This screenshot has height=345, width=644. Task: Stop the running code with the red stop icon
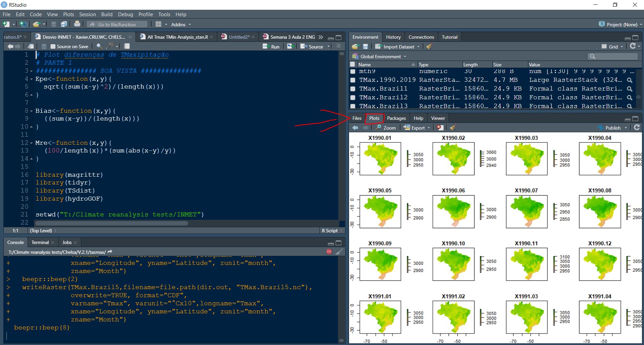pos(329,252)
